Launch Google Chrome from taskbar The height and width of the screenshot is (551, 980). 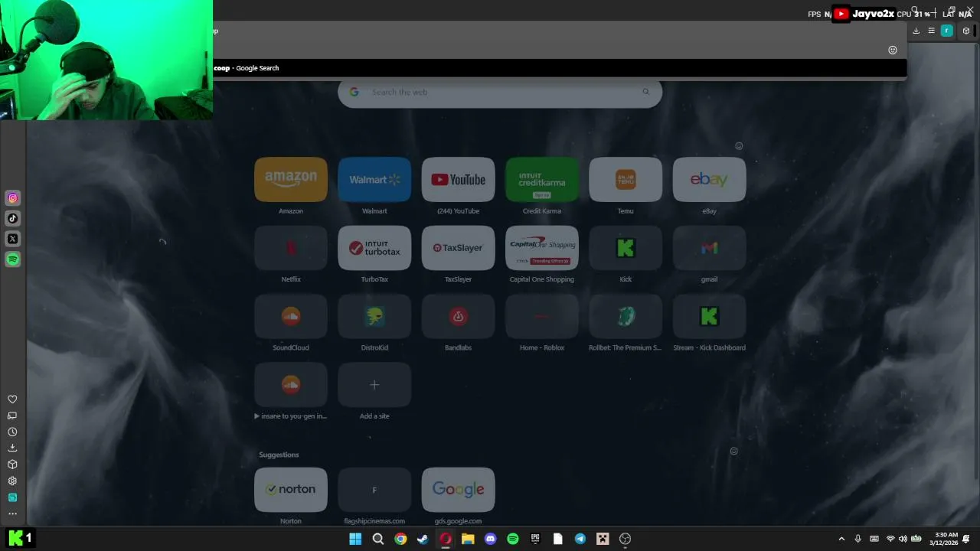click(400, 539)
